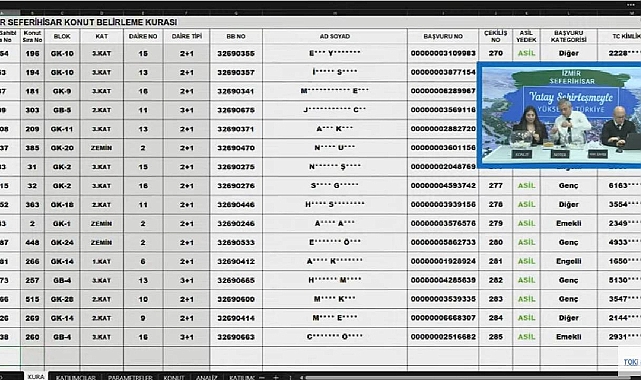
Task: Select draw number cell 281
Action: pyautogui.click(x=495, y=262)
